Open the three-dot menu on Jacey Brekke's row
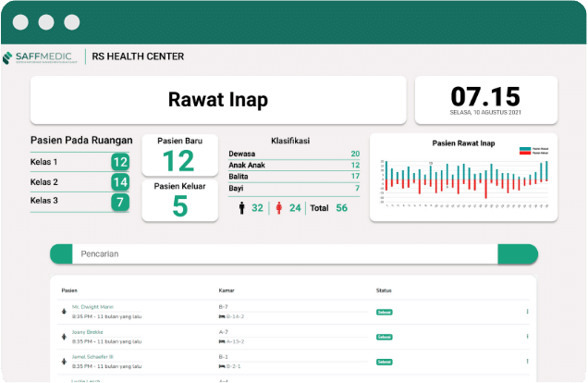588x383 pixels. coord(527,337)
